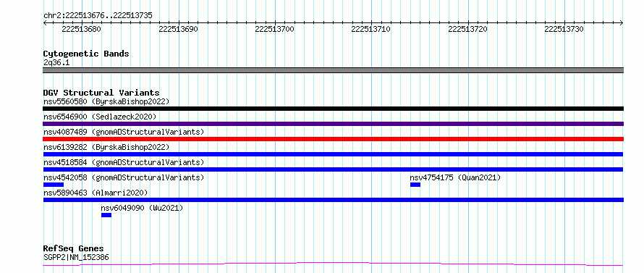Image resolution: width=644 pixels, height=273 pixels.
Task: Select the blue nsv4518584 variant bar
Action: (x=333, y=169)
